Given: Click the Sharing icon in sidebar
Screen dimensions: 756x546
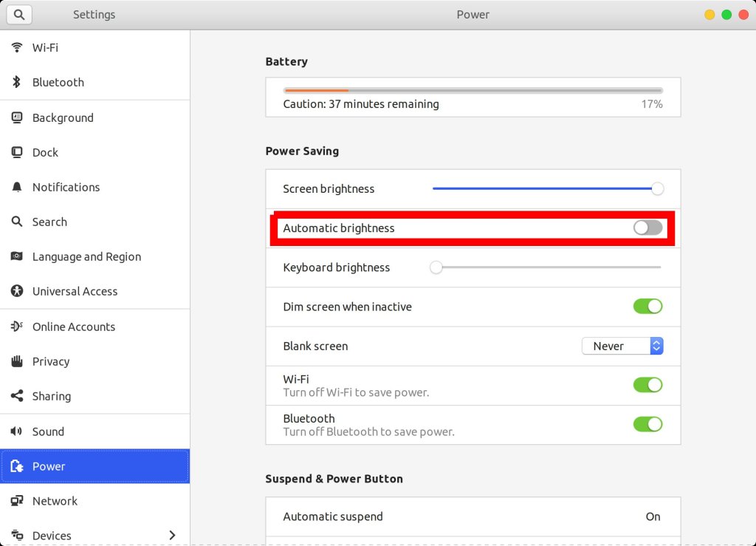Looking at the screenshot, I should 17,396.
